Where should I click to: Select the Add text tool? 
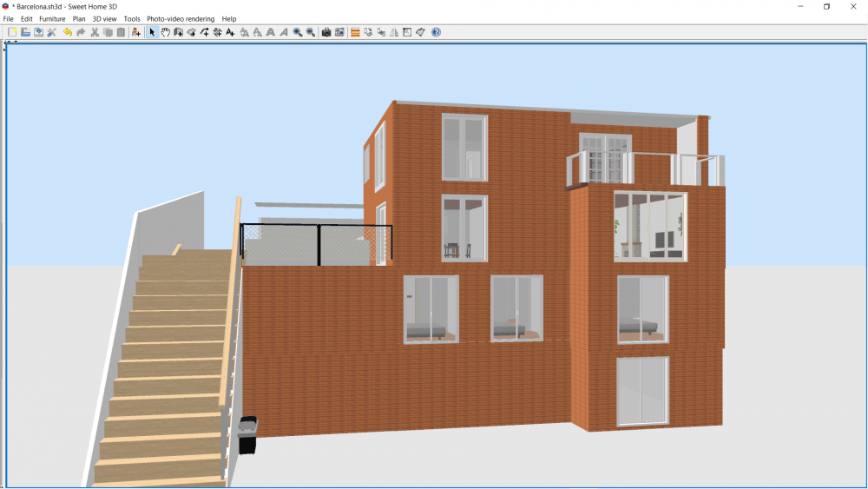click(230, 32)
